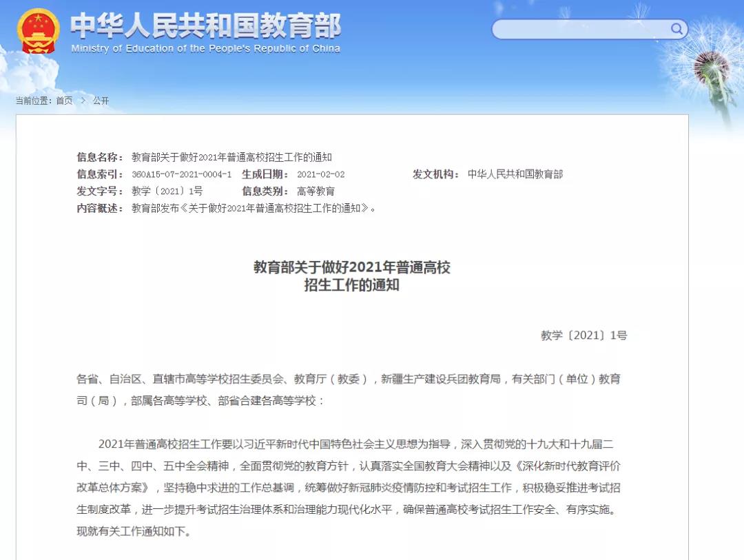Click the 生成日期 field label

point(265,174)
